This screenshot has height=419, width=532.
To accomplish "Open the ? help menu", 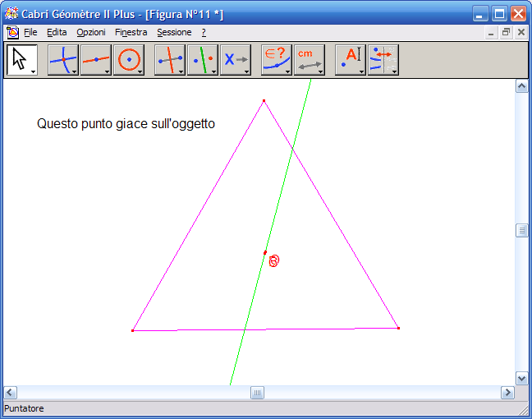I will (204, 32).
